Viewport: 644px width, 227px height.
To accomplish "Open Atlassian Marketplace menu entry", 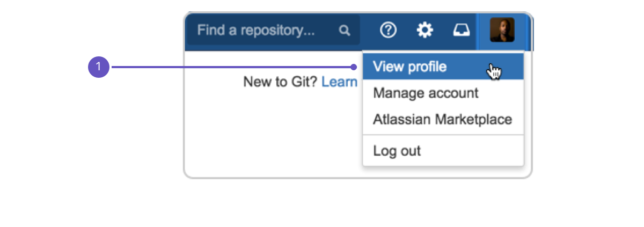I will 442,119.
